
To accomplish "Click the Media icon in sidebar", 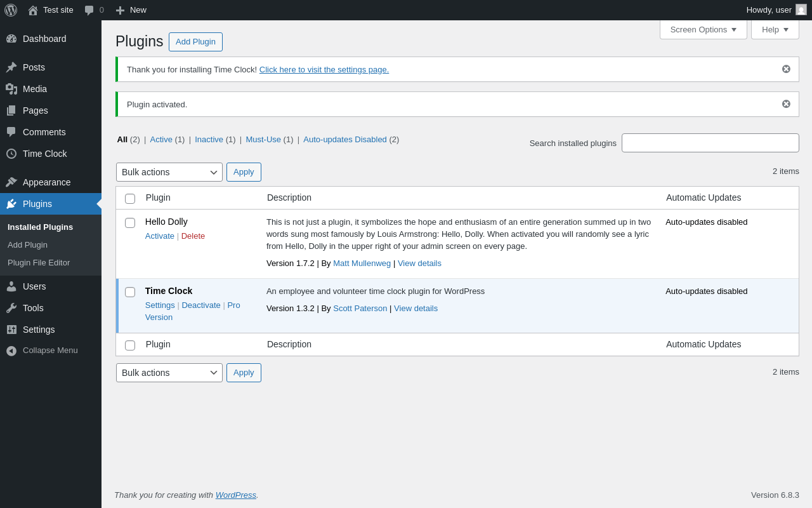I will [x=11, y=89].
